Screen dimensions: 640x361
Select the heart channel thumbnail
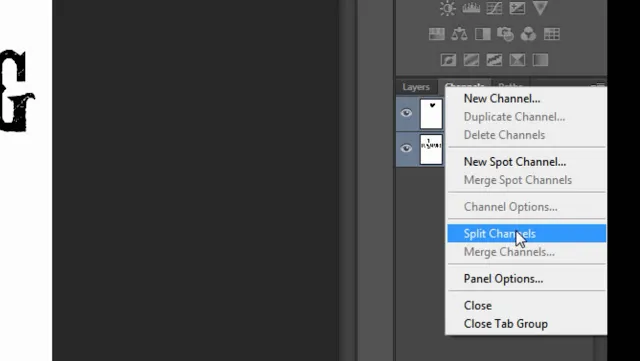431,114
